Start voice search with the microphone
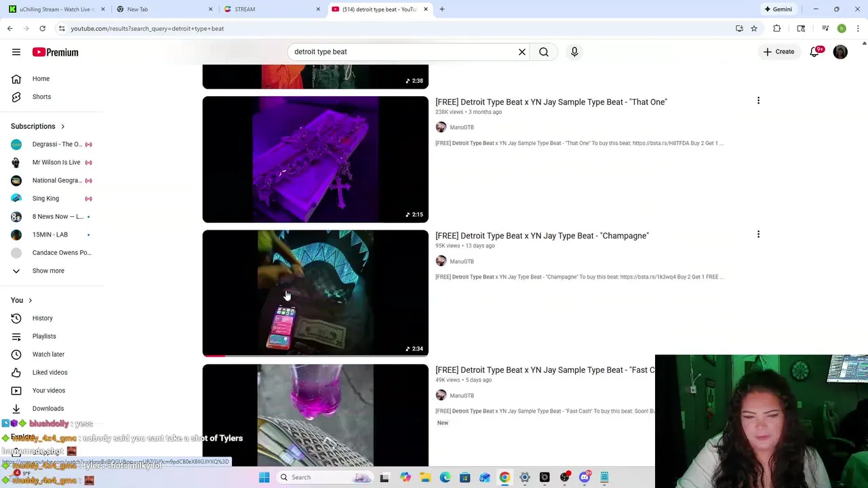The image size is (868, 488). click(x=574, y=52)
